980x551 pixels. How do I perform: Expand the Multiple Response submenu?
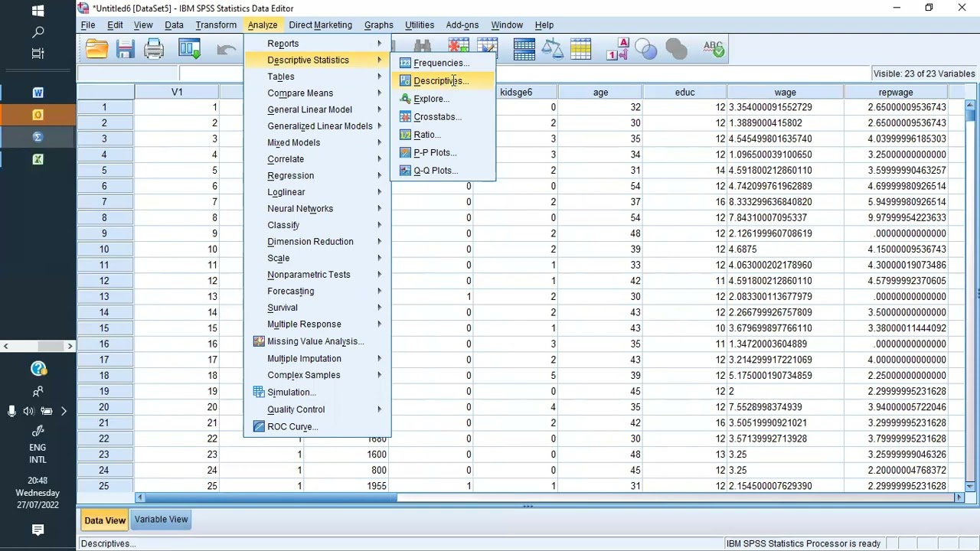point(317,324)
